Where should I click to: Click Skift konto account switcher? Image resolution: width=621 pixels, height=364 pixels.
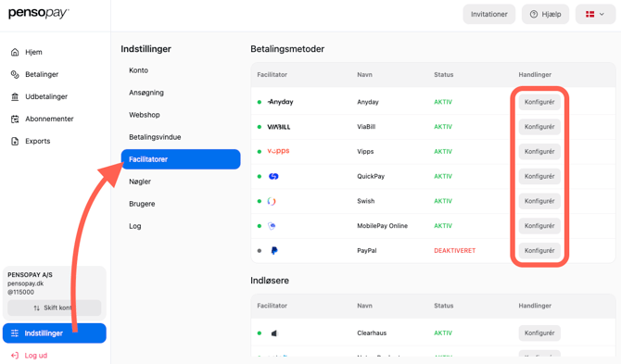(x=55, y=308)
